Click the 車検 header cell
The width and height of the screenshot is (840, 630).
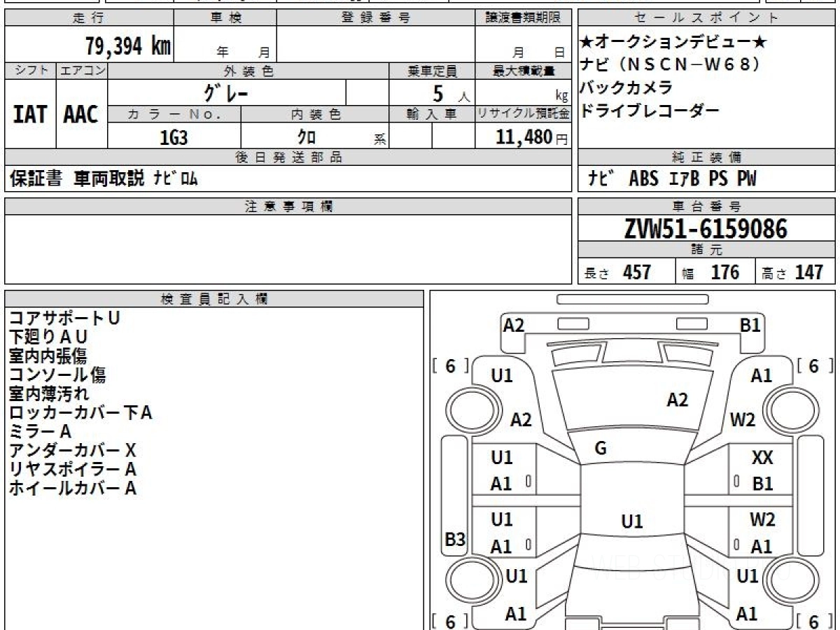pos(225,18)
